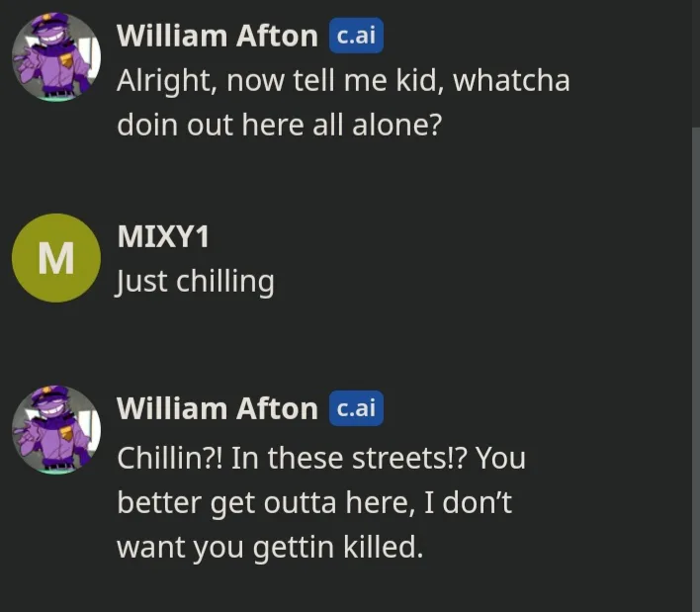The image size is (700, 612).
Task: Click the letter M in user avatar
Action: [x=56, y=259]
